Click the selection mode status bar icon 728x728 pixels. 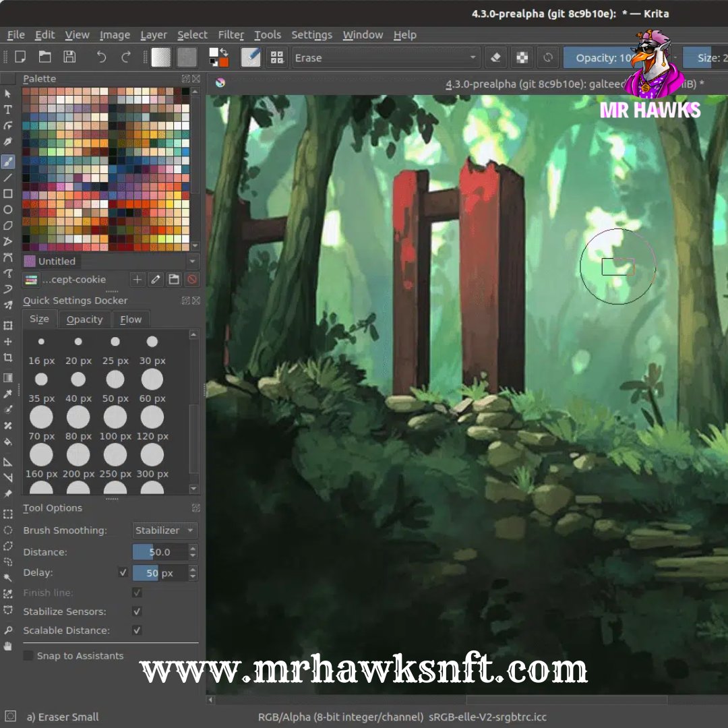(10, 716)
